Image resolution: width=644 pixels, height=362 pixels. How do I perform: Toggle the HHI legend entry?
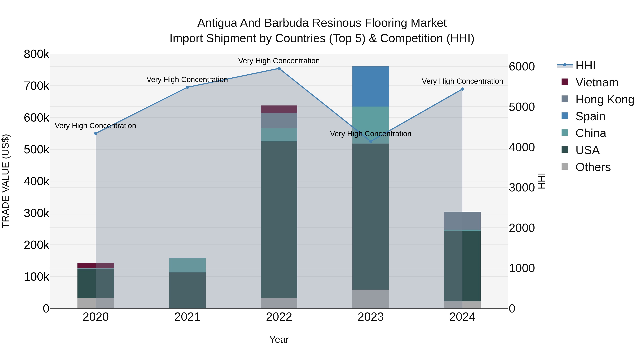click(576, 65)
